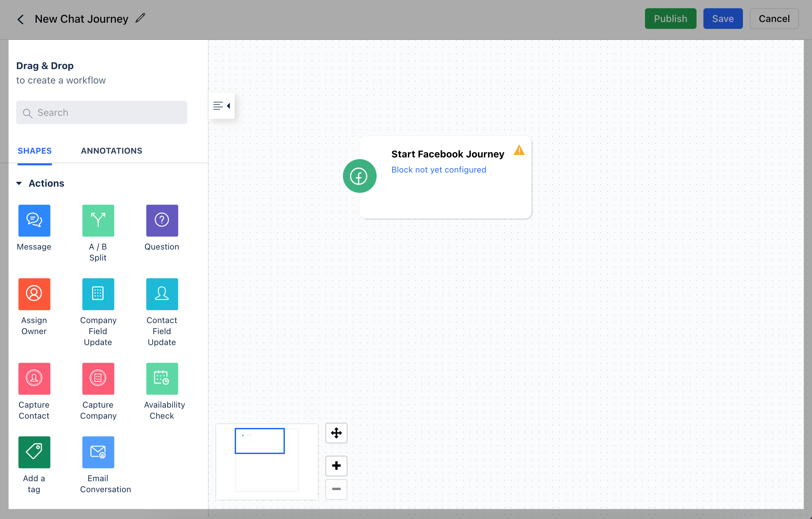
Task: Click the 'Drag & Drop' heading
Action: [x=45, y=66]
